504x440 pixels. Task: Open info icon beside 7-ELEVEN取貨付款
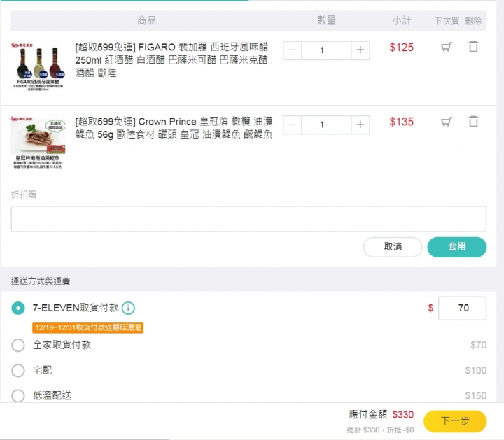(x=128, y=308)
